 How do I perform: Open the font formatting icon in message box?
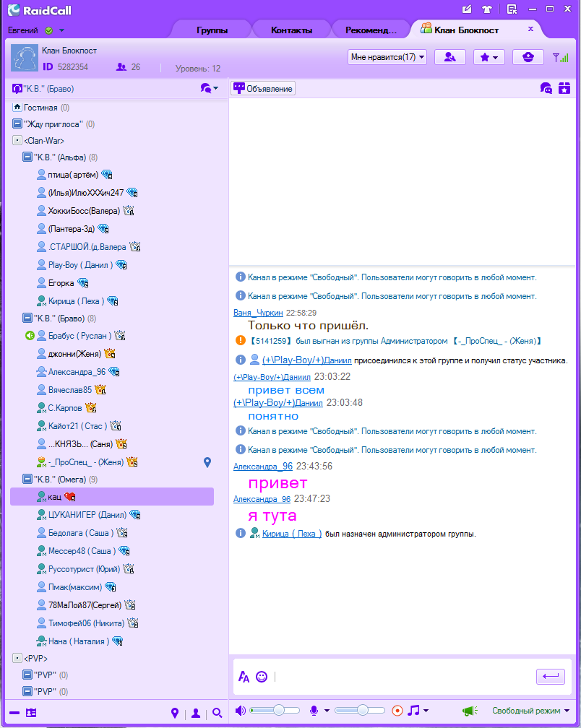(244, 677)
